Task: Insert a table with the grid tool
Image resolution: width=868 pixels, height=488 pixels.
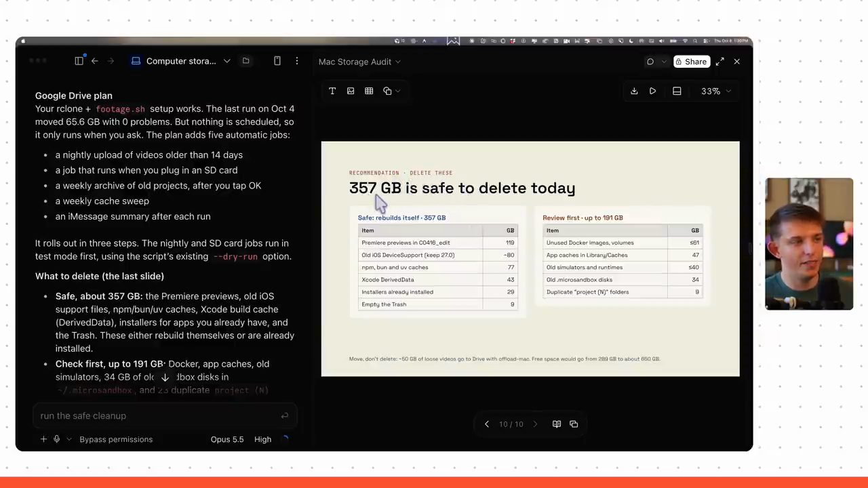Action: (x=369, y=91)
